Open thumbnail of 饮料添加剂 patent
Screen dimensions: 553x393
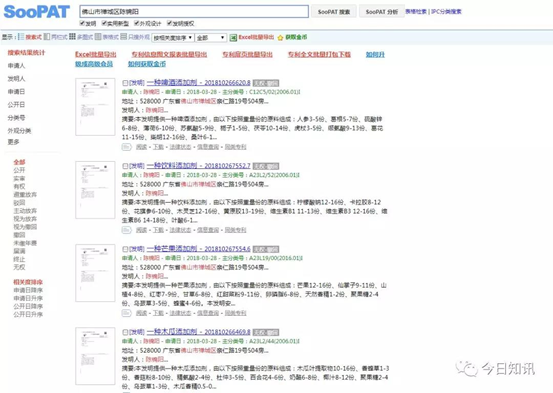95,190
